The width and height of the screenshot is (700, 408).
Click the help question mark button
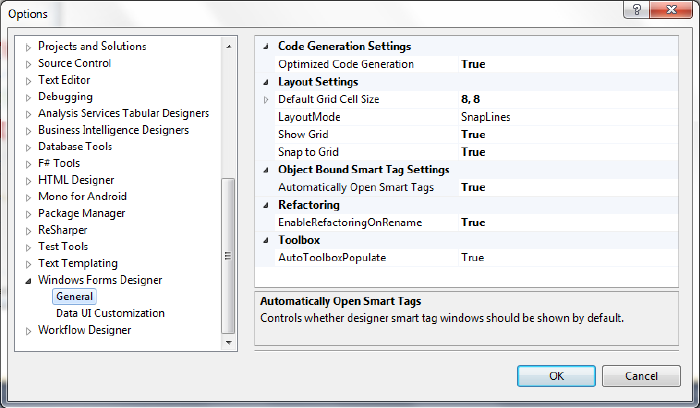click(x=637, y=9)
